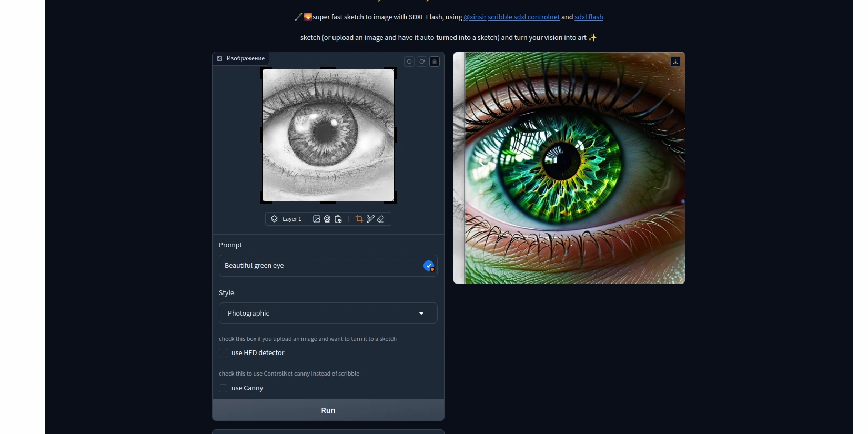This screenshot has height=434, width=868.
Task: Open the @xinsir profile link
Action: 475,17
